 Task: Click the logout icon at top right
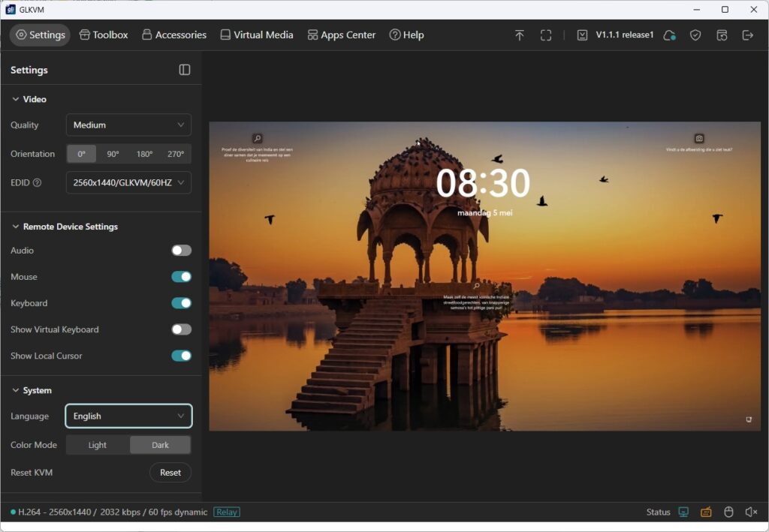click(747, 35)
